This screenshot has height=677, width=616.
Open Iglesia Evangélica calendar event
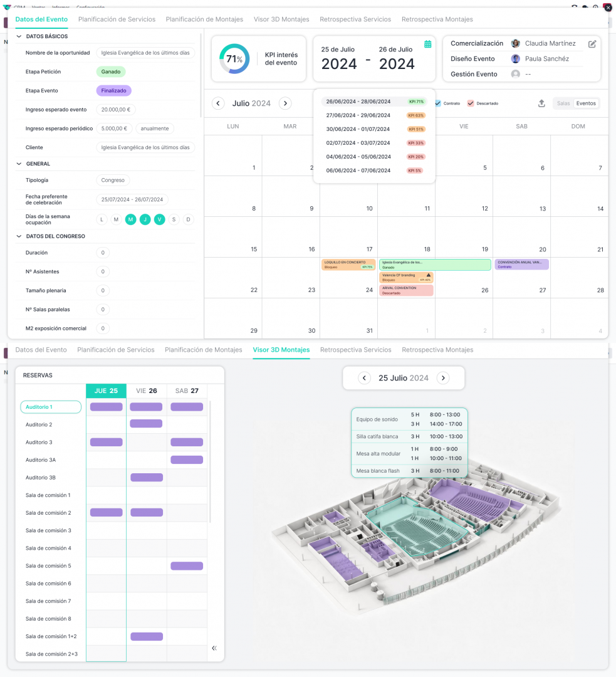[435, 265]
